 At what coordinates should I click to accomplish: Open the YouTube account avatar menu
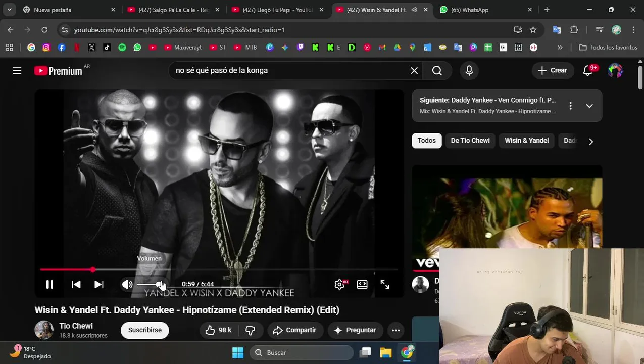(615, 70)
